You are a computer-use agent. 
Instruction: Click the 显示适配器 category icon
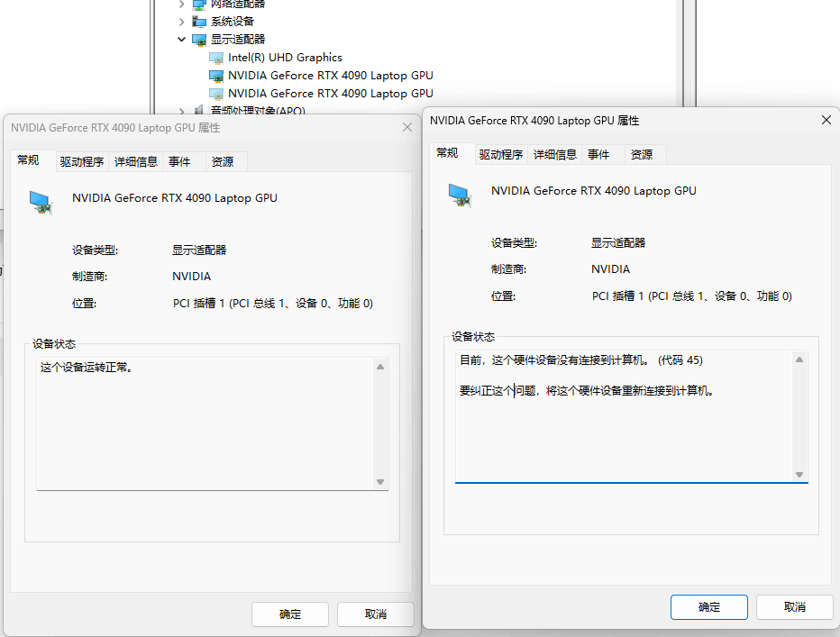(x=199, y=40)
